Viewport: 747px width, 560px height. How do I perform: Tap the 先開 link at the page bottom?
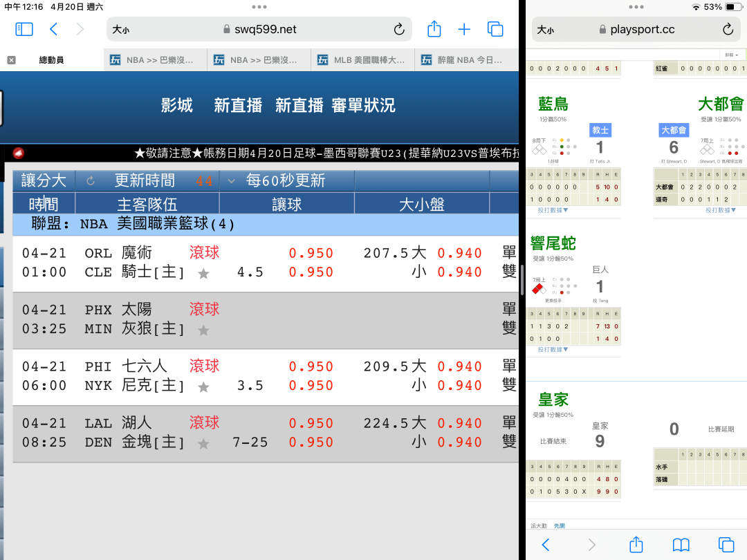560,525
